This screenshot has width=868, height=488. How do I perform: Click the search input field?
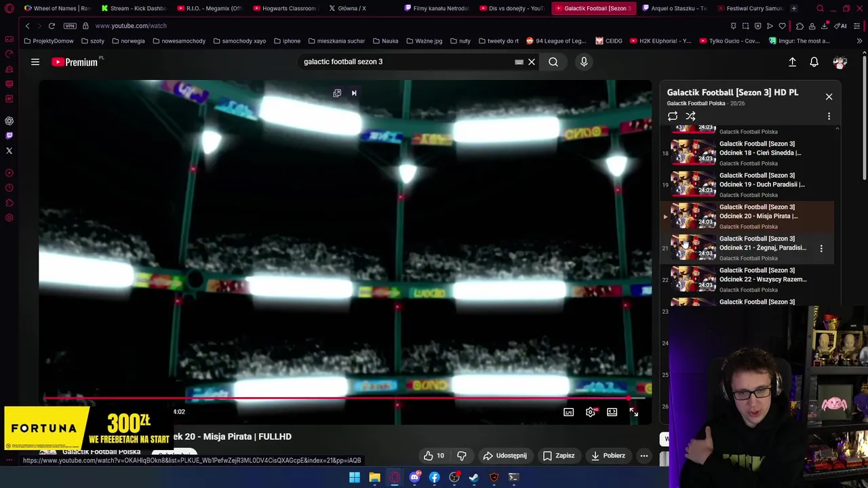coord(407,62)
